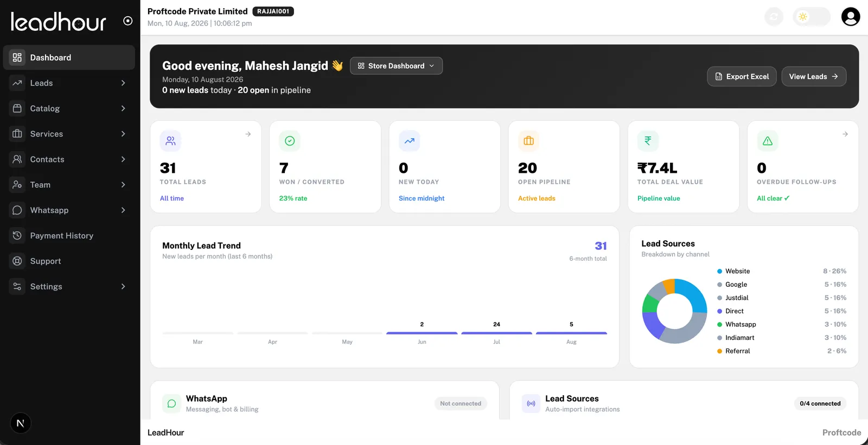
Task: Click the Export Excel button
Action: click(742, 76)
